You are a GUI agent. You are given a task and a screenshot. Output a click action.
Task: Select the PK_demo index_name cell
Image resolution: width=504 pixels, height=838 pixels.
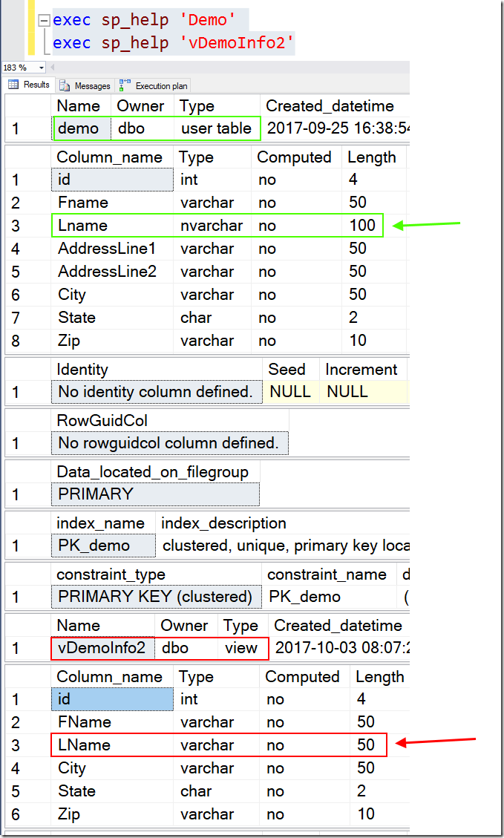[104, 546]
